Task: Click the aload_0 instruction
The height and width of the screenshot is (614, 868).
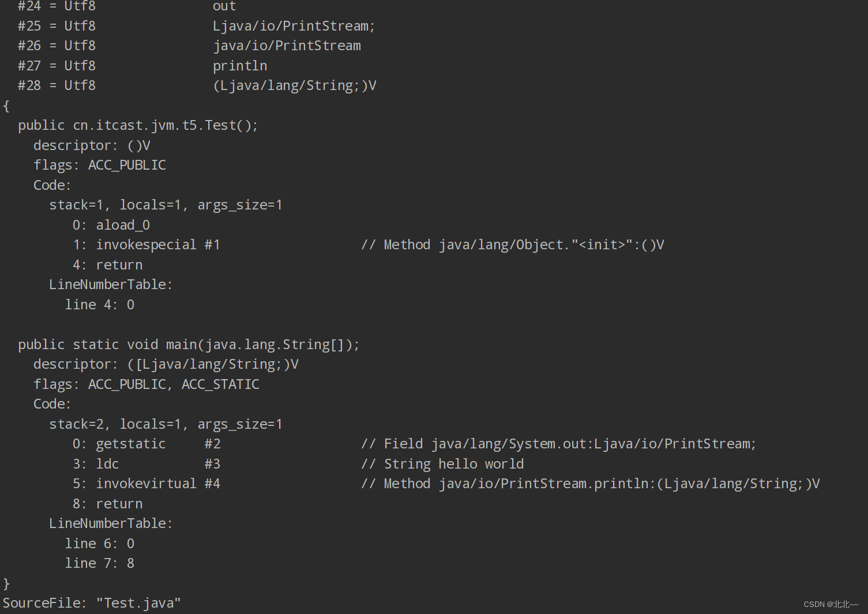Action: (122, 225)
